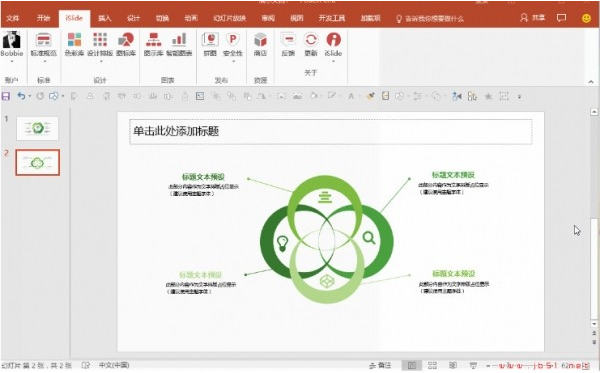The width and height of the screenshot is (602, 373).
Task: Click the iSlide about icon
Action: coord(333,40)
